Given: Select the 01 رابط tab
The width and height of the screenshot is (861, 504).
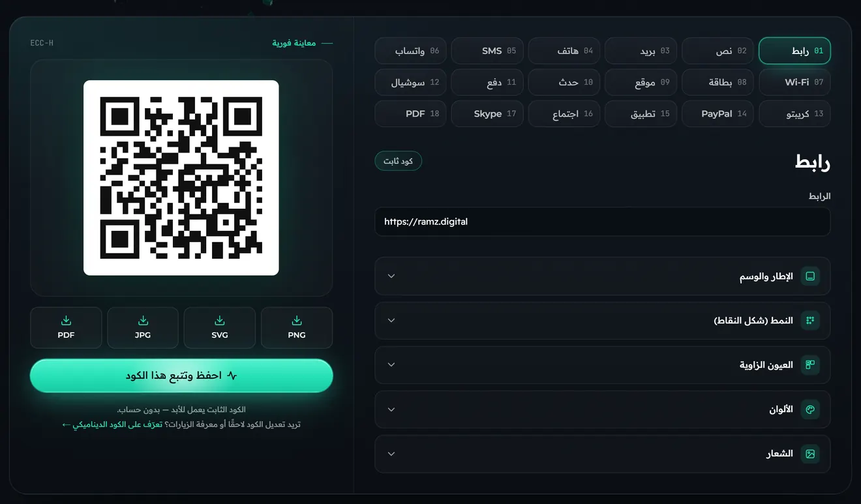Looking at the screenshot, I should 794,51.
